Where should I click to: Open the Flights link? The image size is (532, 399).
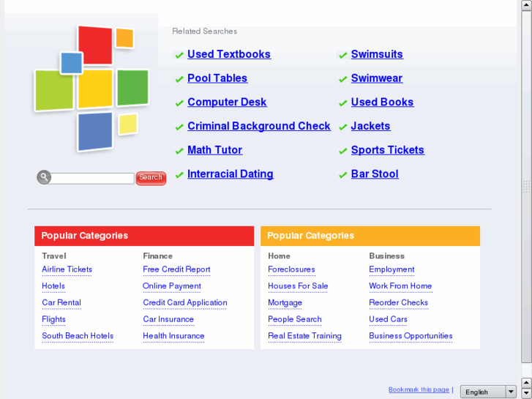click(53, 319)
